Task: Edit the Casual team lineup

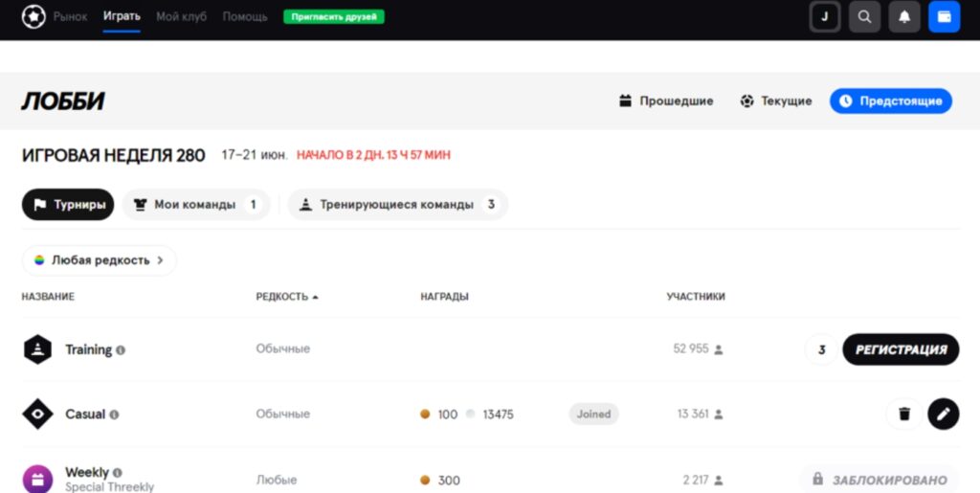Action: pos(943,414)
